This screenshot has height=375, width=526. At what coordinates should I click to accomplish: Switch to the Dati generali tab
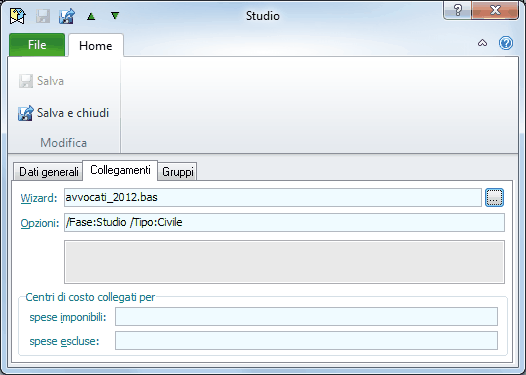coord(48,172)
